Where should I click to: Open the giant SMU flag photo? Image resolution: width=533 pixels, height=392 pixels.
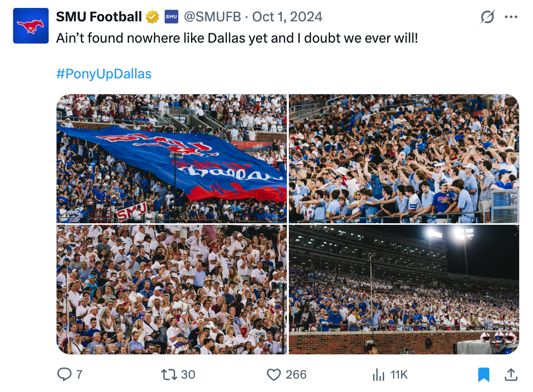coord(172,158)
